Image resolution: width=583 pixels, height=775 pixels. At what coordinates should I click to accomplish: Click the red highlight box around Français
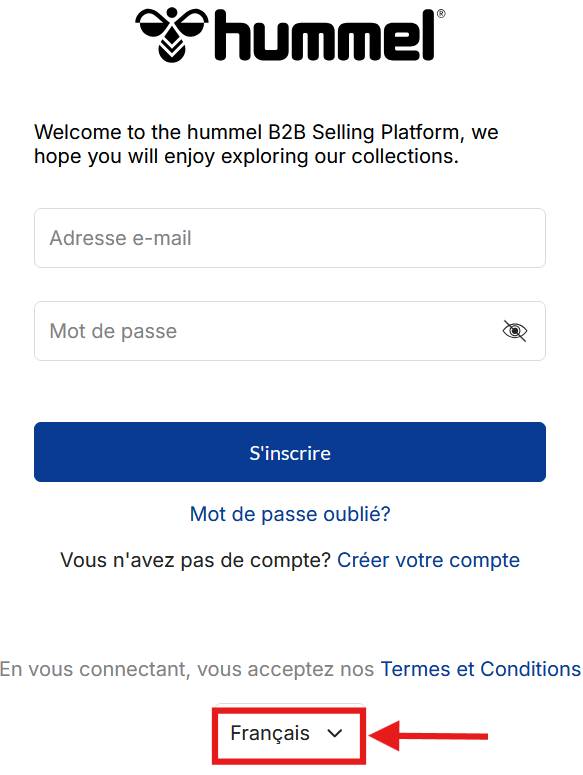coord(289,736)
